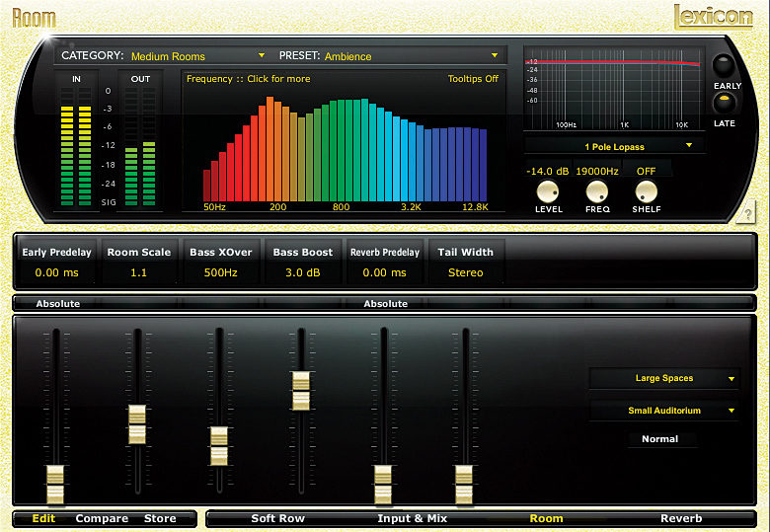Switch to the Input & Mix tab
The height and width of the screenshot is (532, 770).
point(412,518)
